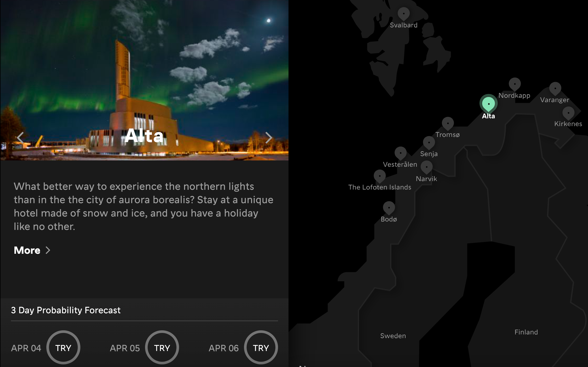The height and width of the screenshot is (367, 588).
Task: Show the previous destination with left arrow
Action: pos(20,137)
